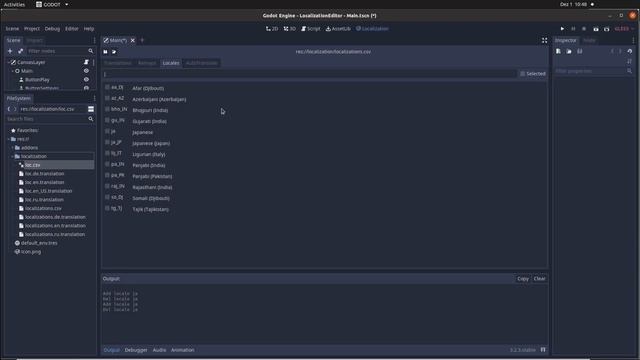Add a new scene tab
Image resolution: width=640 pixels, height=360 pixels.
click(142, 40)
